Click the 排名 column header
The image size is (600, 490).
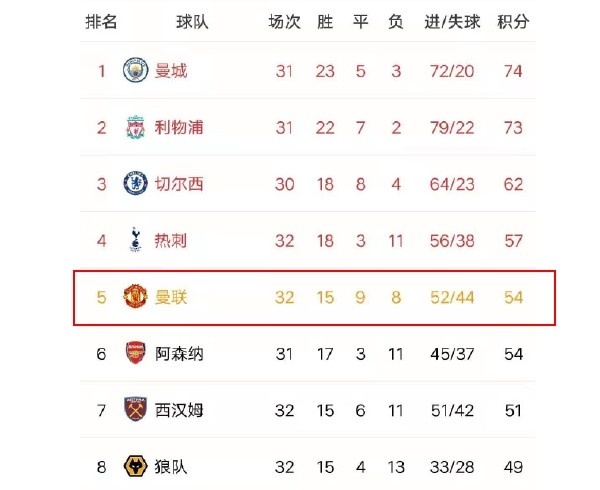click(x=101, y=22)
